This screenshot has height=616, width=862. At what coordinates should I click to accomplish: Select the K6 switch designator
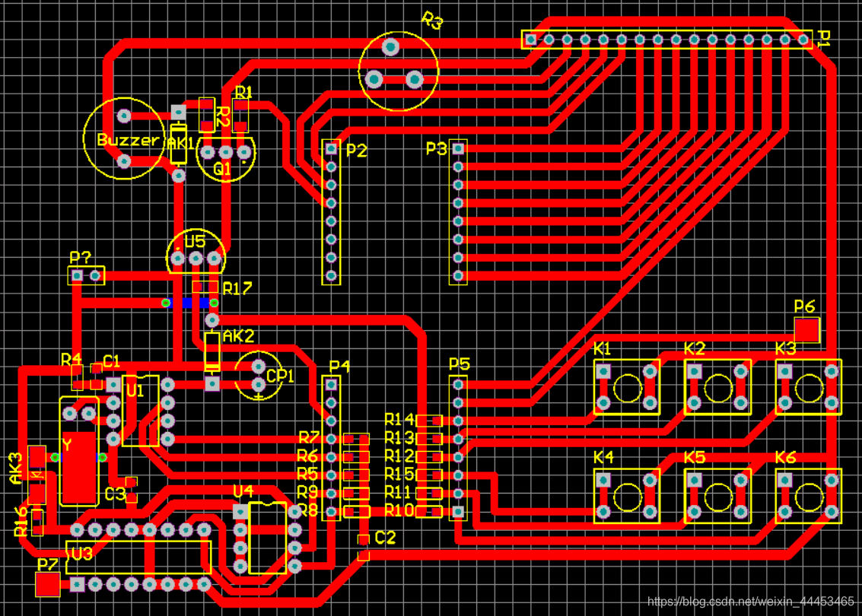[785, 457]
